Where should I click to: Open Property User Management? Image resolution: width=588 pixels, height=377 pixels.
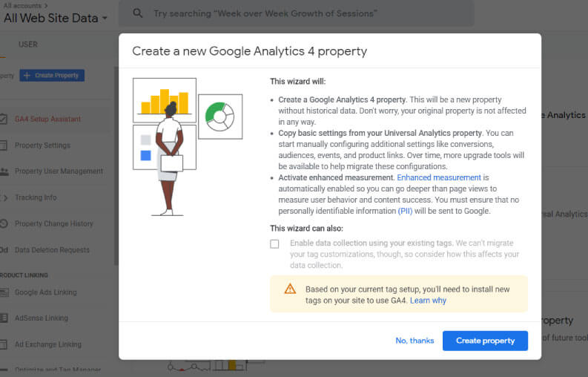click(59, 171)
